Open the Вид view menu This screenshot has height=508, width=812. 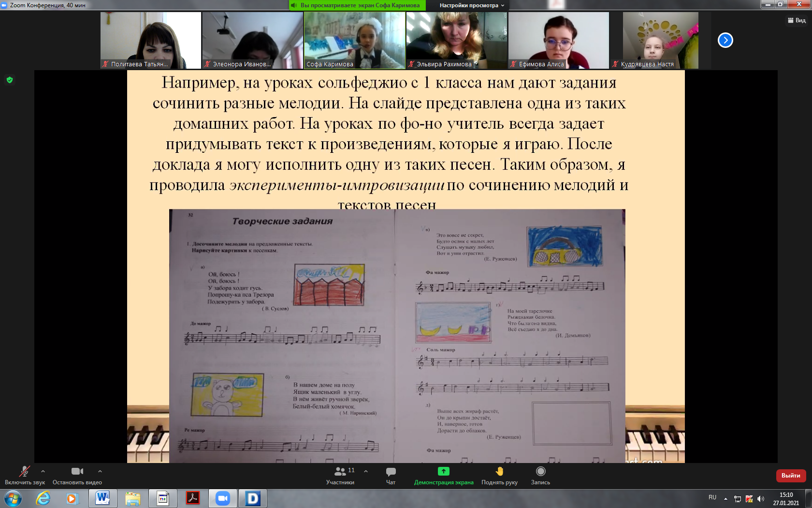pyautogui.click(x=797, y=20)
